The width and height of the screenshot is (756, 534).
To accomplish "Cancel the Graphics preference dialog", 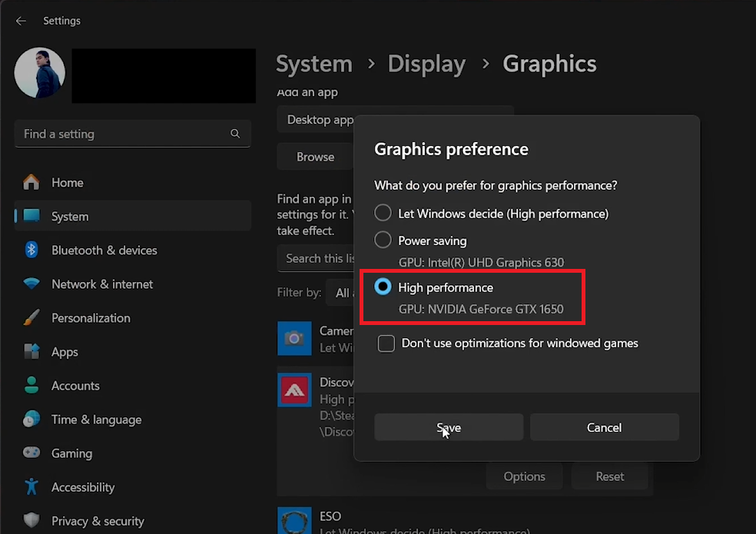I will click(604, 427).
